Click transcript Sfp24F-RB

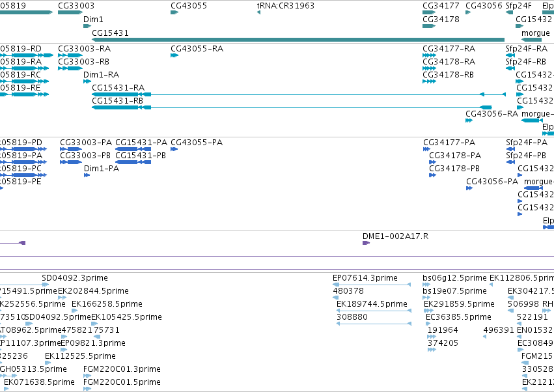pos(525,61)
